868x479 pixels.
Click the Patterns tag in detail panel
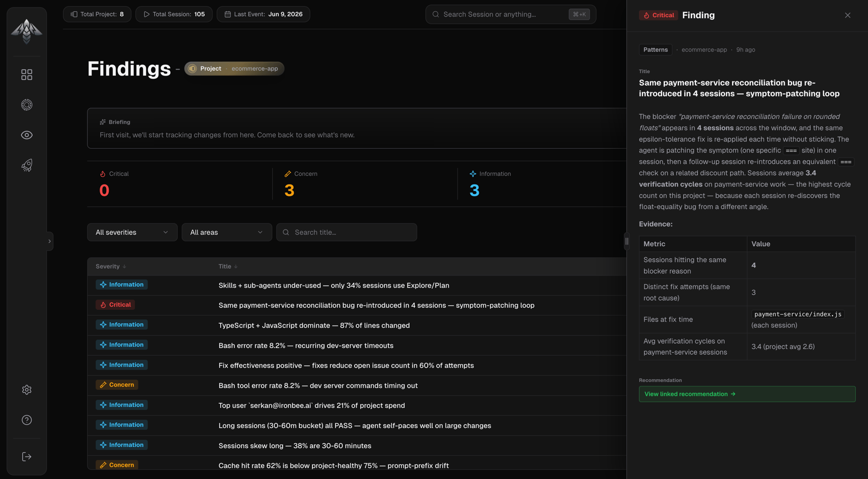click(656, 50)
